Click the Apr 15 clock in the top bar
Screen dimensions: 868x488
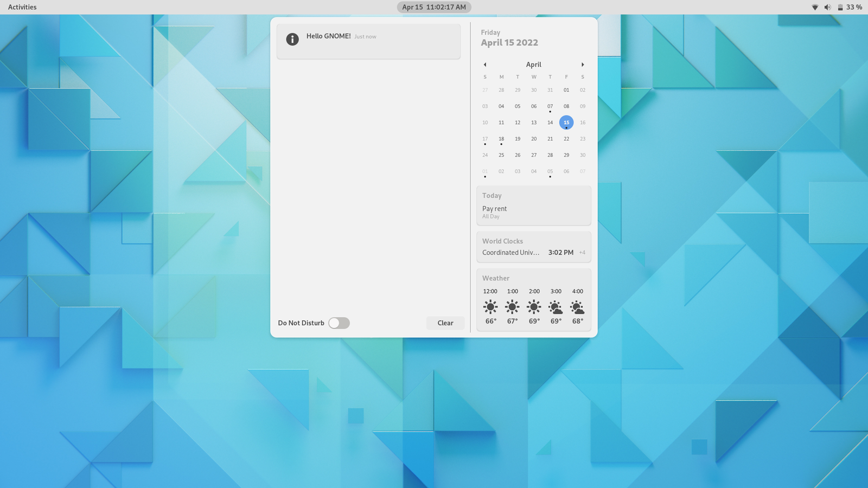(433, 7)
